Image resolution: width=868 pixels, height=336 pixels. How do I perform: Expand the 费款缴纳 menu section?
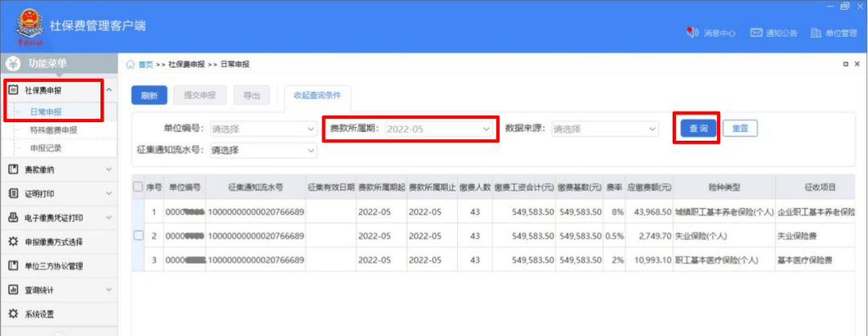[x=109, y=170]
